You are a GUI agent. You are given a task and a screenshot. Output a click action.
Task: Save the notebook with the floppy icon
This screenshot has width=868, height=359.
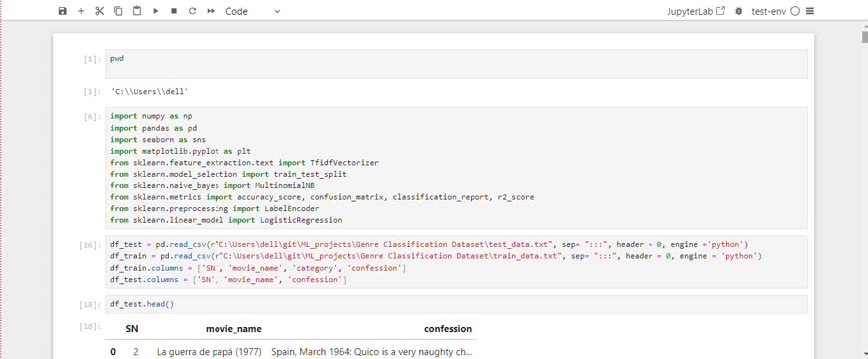(x=63, y=11)
